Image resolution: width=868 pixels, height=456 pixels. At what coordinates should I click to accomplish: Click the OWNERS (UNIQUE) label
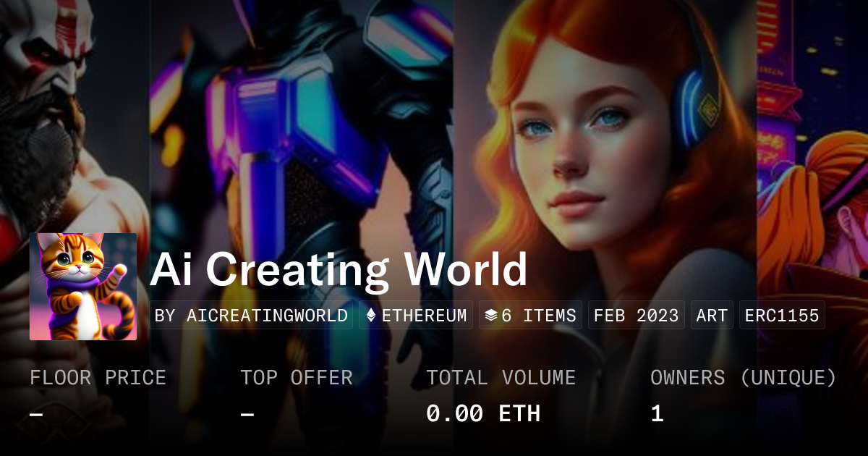point(744,378)
